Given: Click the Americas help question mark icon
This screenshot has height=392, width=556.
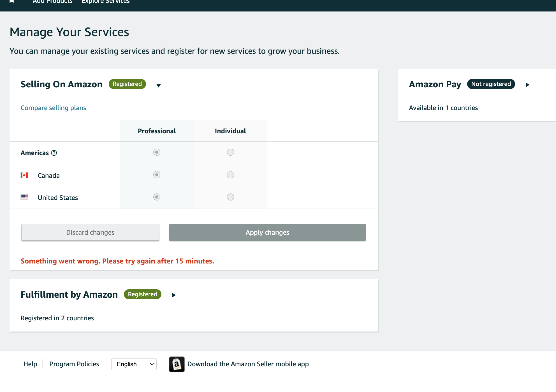Looking at the screenshot, I should pos(54,153).
